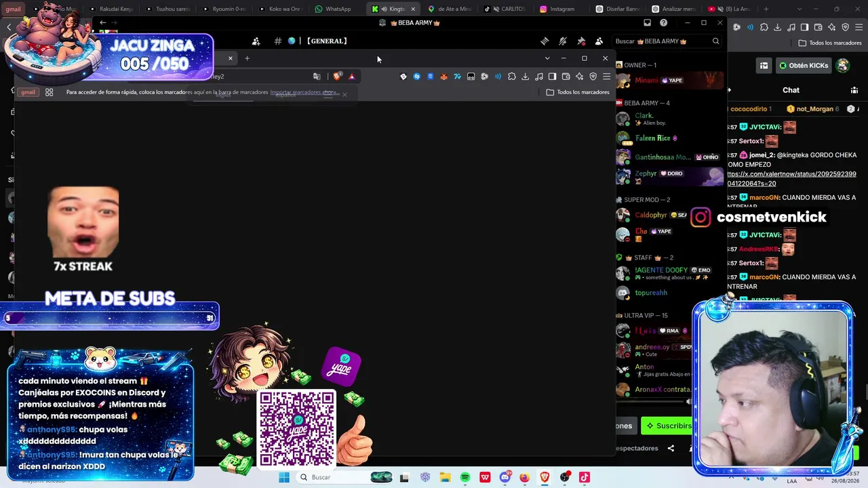Open WPS Office from the taskbar
Image resolution: width=868 pixels, height=488 pixels.
tap(485, 477)
